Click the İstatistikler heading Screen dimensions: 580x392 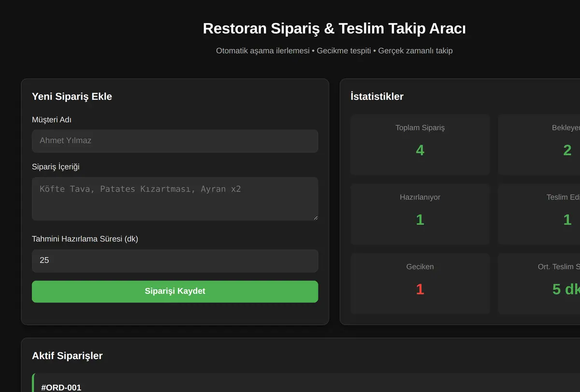(377, 97)
